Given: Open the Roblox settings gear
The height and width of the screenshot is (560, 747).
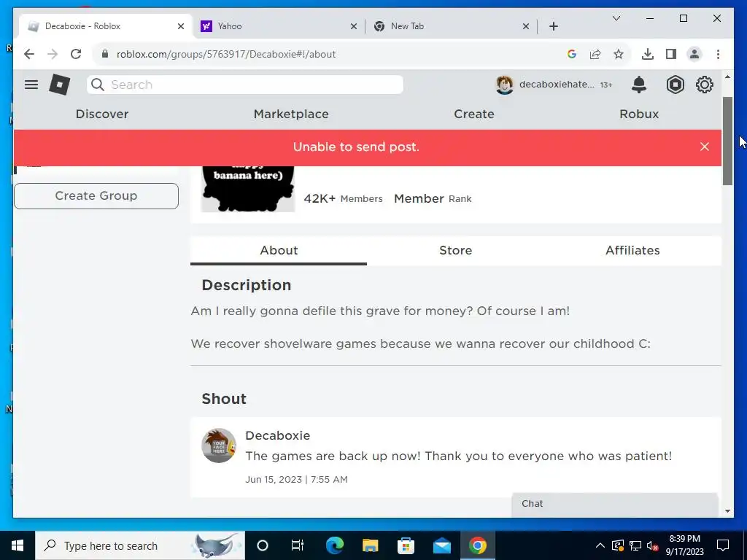Looking at the screenshot, I should pos(704,85).
